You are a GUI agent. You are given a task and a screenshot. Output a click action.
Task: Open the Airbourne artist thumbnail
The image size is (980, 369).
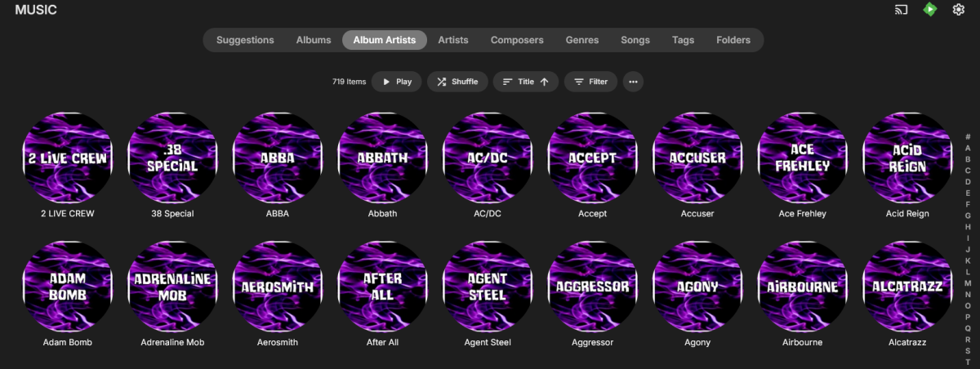(x=802, y=286)
